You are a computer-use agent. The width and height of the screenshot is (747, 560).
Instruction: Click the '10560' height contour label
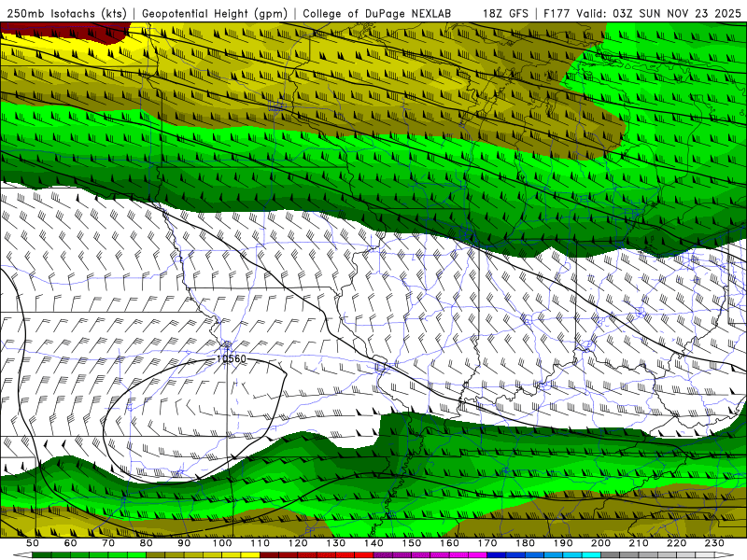pyautogui.click(x=231, y=358)
